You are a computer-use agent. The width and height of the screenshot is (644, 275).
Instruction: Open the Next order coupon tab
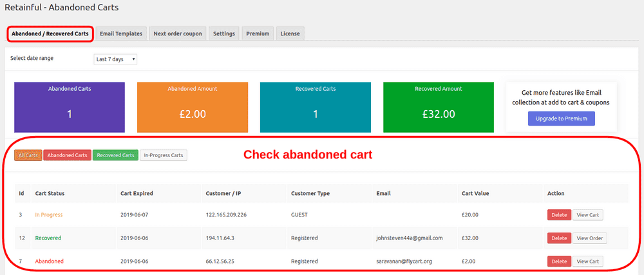[178, 33]
